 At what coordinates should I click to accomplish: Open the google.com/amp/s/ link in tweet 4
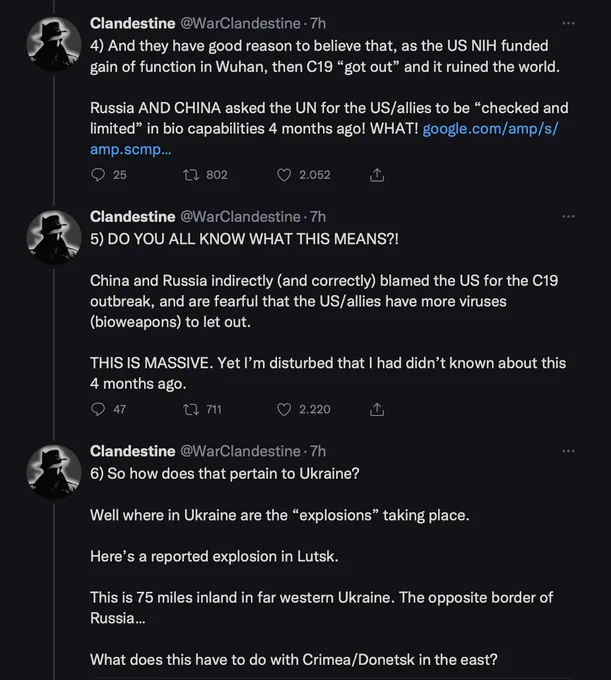click(x=490, y=129)
